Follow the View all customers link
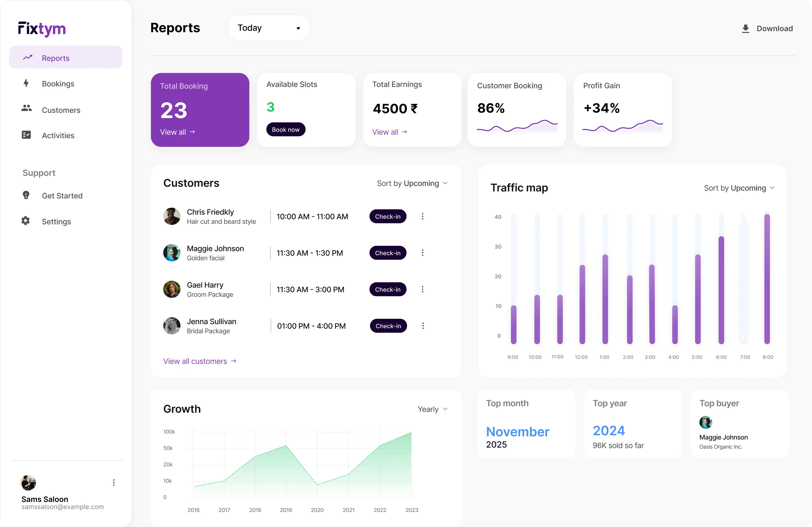This screenshot has width=812, height=527. coord(200,361)
